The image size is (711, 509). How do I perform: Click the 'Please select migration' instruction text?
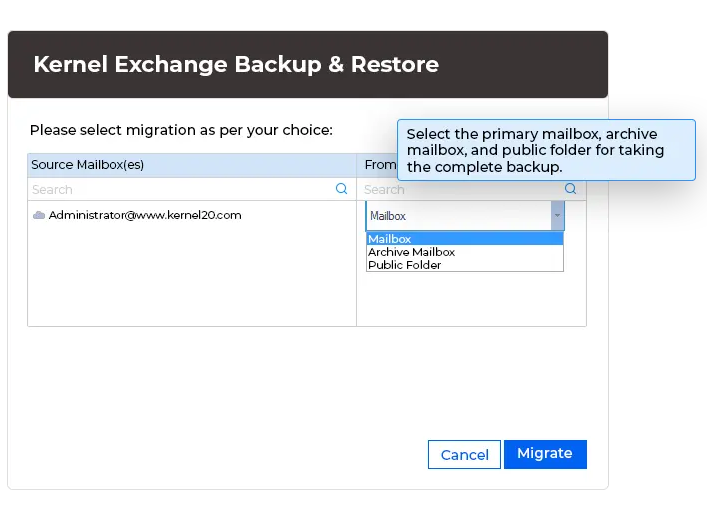point(181,130)
